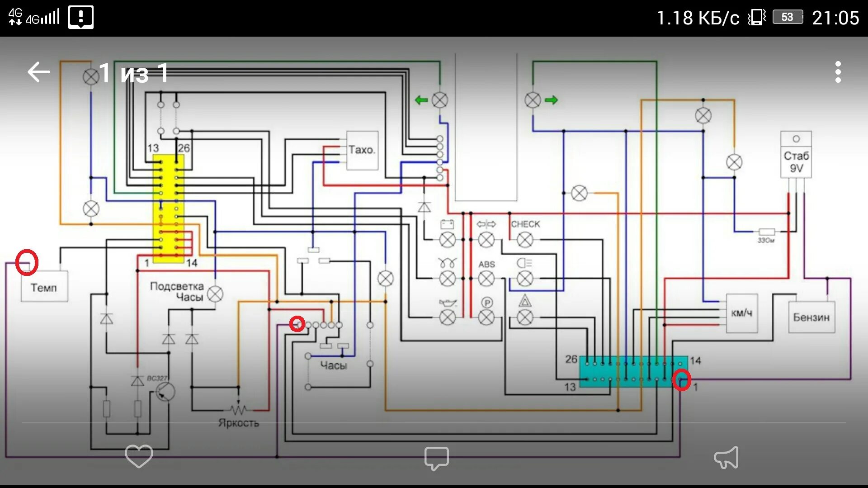
Task: Tap the green right turn arrow
Action: tap(551, 100)
